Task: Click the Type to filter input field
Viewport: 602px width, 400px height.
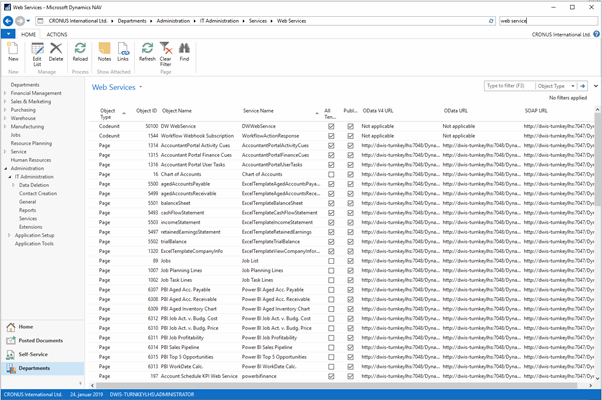Action: 506,87
